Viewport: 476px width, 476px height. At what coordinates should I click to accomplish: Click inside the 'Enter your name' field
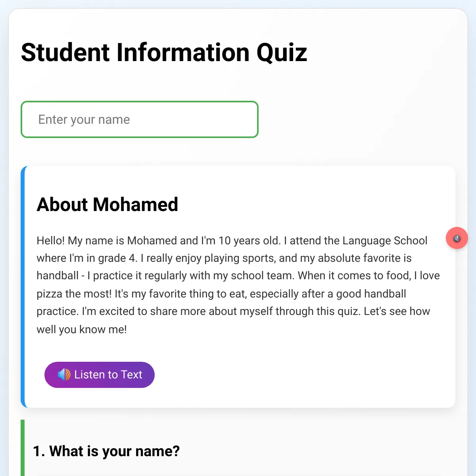(139, 119)
